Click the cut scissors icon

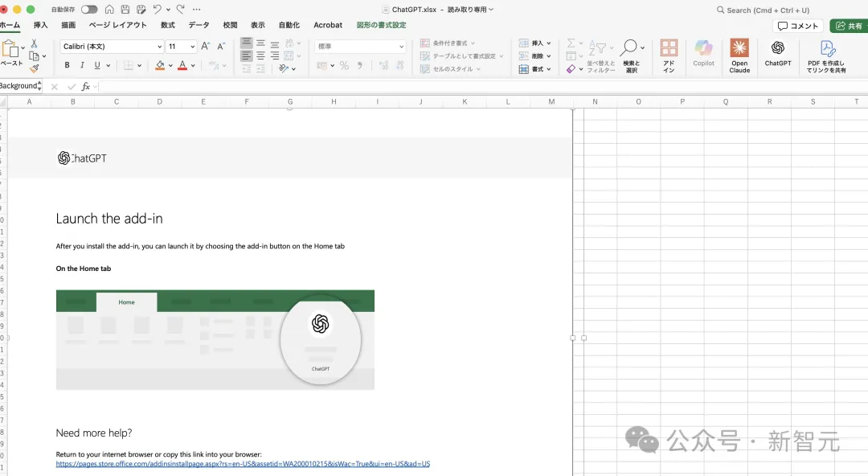[x=35, y=43]
